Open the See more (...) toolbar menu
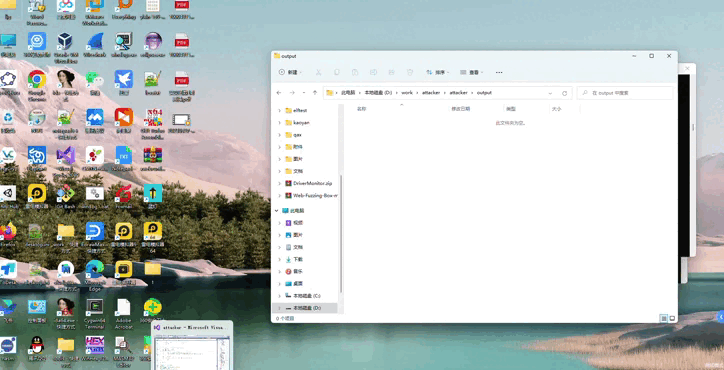This screenshot has width=724, height=370. (499, 73)
